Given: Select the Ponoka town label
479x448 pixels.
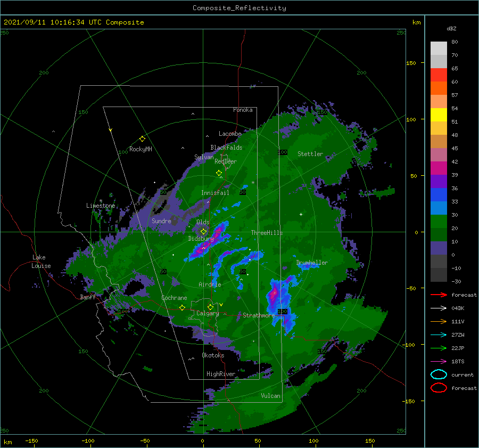Looking at the screenshot, I should click(243, 110).
